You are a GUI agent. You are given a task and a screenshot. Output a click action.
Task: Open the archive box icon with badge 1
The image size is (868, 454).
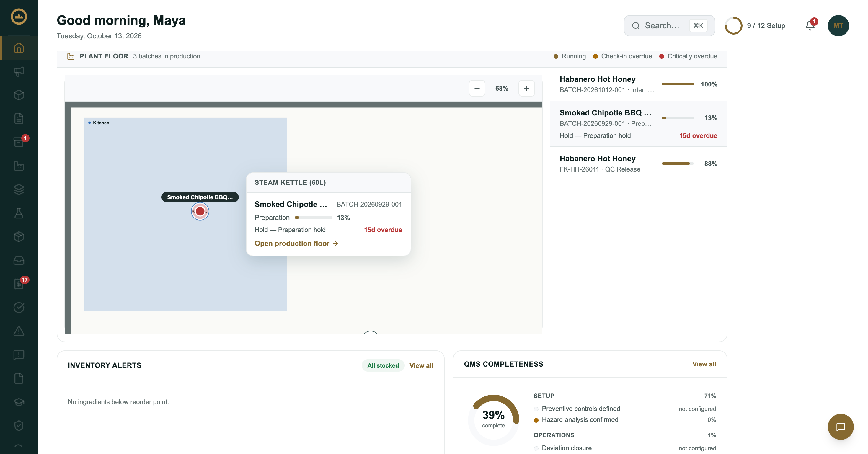pos(19,142)
